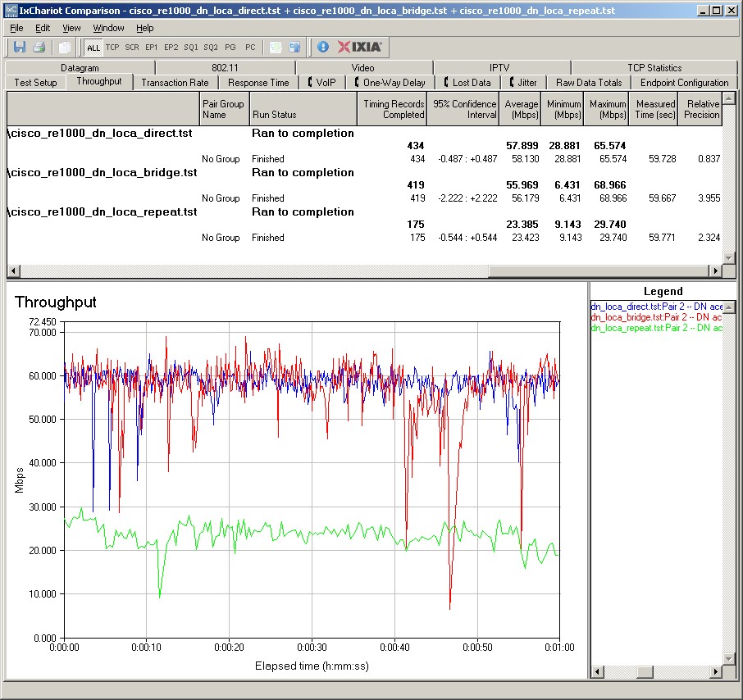The width and height of the screenshot is (743, 700).
Task: Click the Relative Precision column header
Action: click(x=700, y=109)
